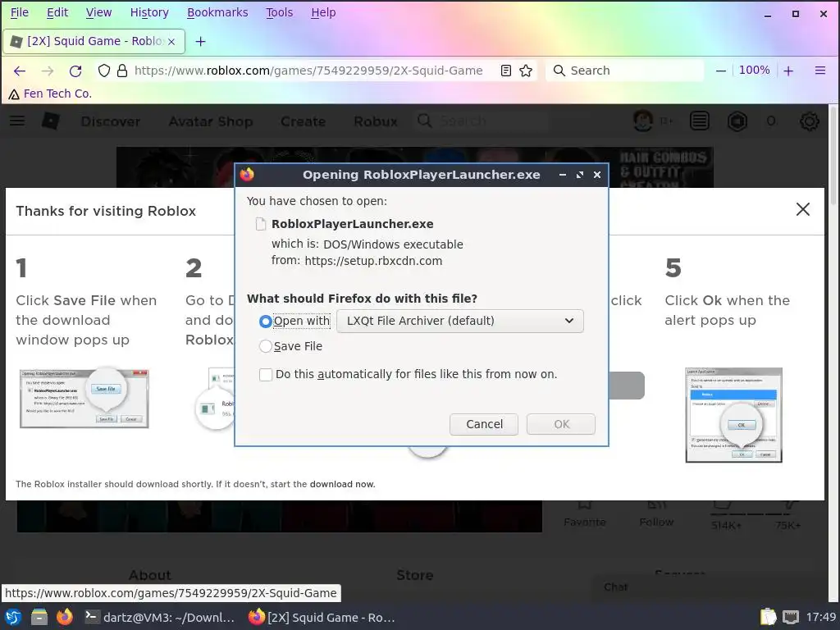Launch file manager from the taskbar

click(x=39, y=617)
